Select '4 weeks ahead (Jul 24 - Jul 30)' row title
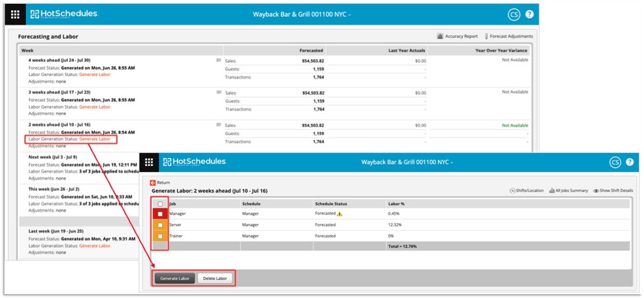The width and height of the screenshot is (644, 299). [x=60, y=60]
